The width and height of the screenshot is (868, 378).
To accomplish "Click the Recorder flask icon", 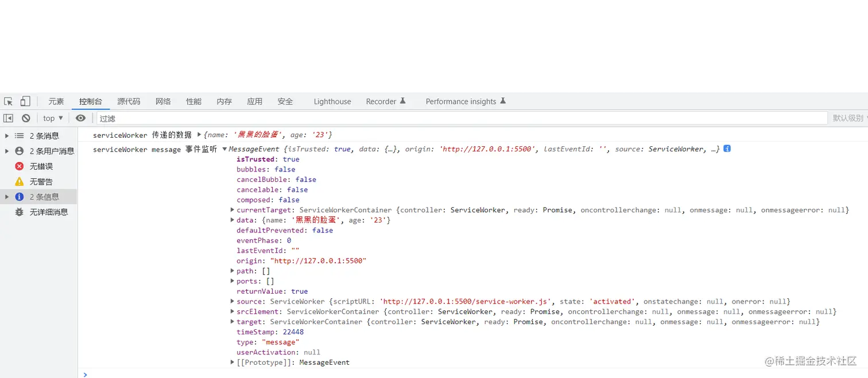I will click(x=402, y=101).
